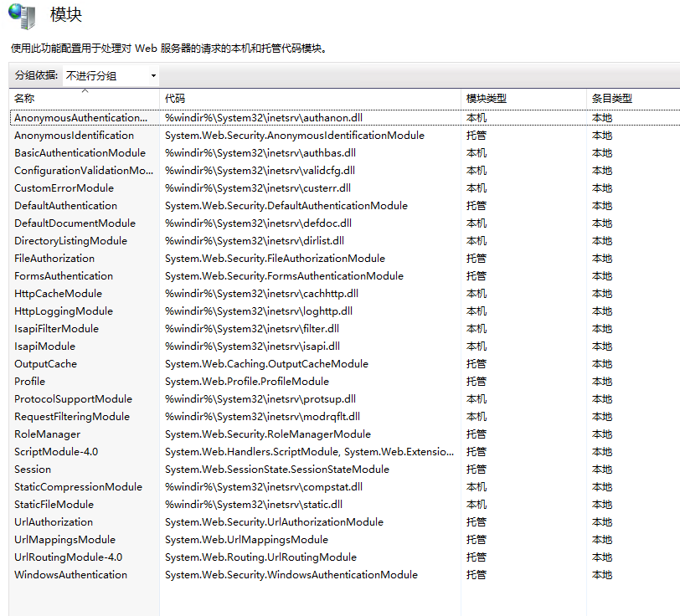Click the authanon.dll code path

[264, 118]
